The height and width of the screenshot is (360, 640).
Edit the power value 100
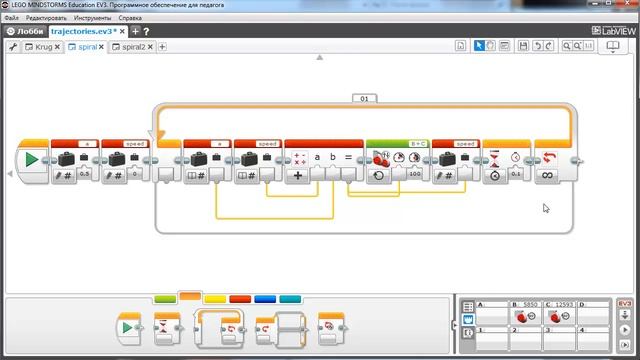coord(415,174)
